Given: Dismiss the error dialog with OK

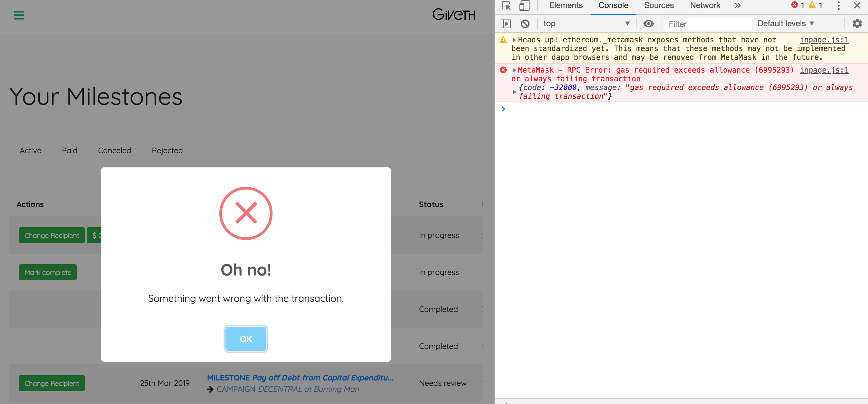Looking at the screenshot, I should [246, 339].
